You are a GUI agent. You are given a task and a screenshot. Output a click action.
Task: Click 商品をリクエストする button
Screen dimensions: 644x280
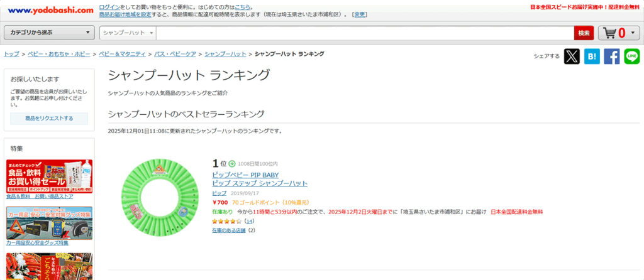click(x=49, y=118)
